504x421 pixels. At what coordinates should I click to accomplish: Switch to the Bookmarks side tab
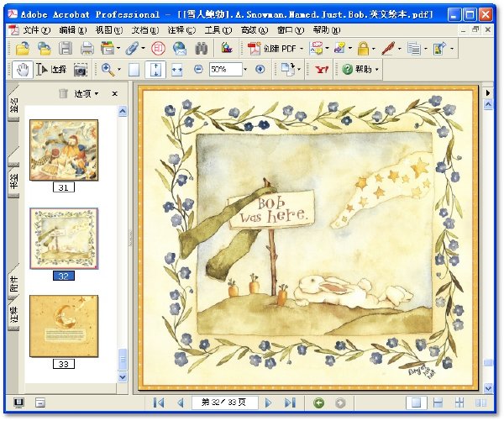[x=13, y=182]
